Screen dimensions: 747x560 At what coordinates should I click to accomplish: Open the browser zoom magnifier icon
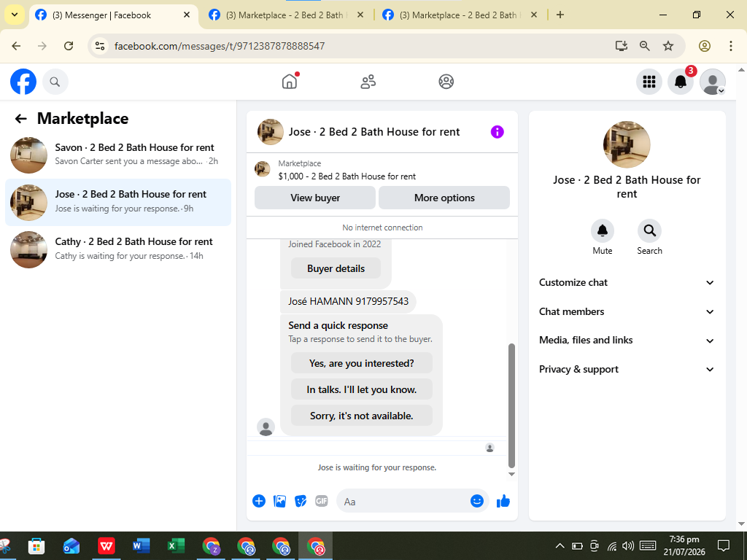pyautogui.click(x=645, y=46)
